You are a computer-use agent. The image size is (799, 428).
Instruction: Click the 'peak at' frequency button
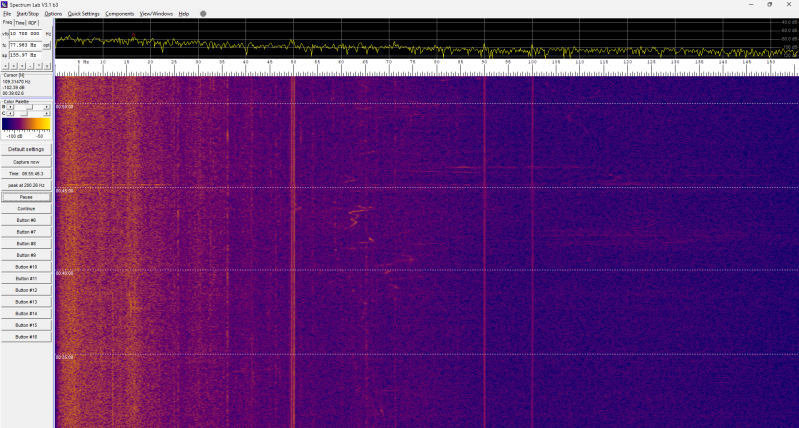[26, 185]
